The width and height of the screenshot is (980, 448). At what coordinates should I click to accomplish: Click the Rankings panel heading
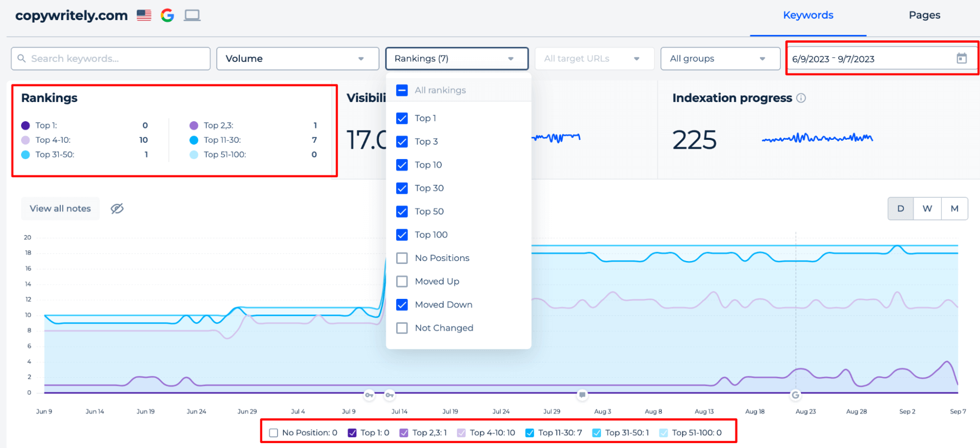(x=49, y=98)
